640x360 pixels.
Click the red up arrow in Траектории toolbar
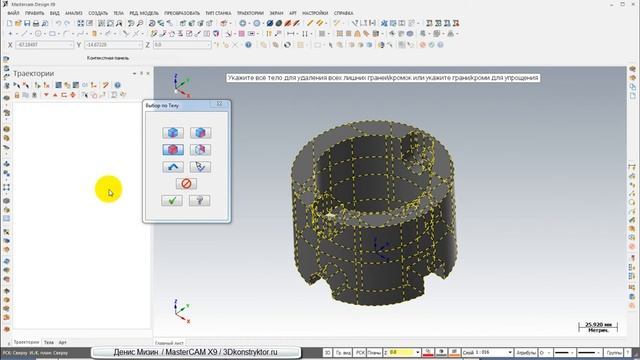pyautogui.click(x=55, y=95)
